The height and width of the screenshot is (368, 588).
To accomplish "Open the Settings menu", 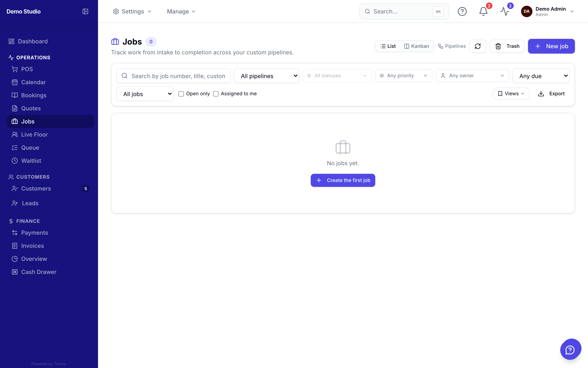I will [132, 11].
